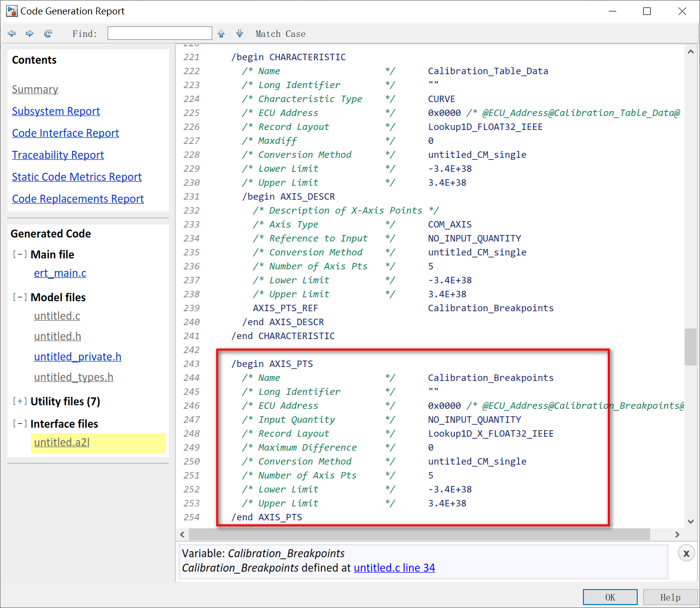Click '/begin AXIS_PTS' on line 243
Viewport: 700px width, 608px height.
[272, 364]
